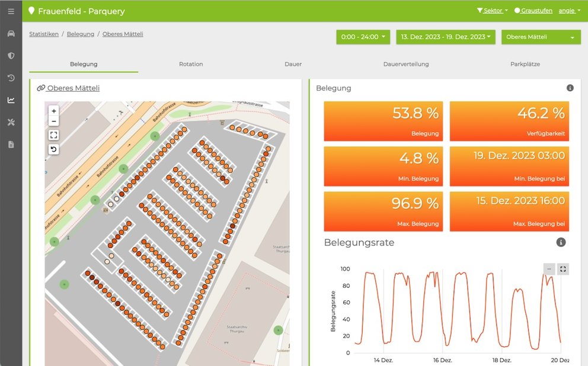The image size is (588, 366).
Task: Select the vehicle icon in the sidebar
Action: (11, 33)
